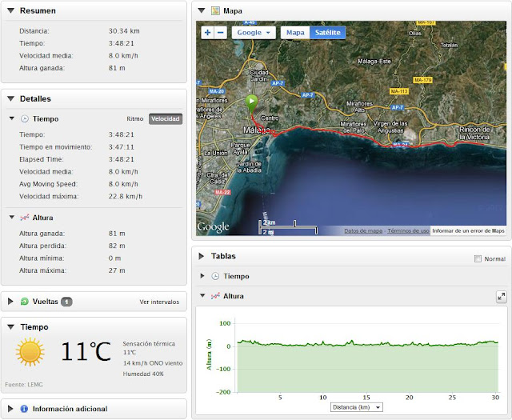Zoom in on the map with plus button
Viewport: 512px width, 420px height.
pos(208,33)
